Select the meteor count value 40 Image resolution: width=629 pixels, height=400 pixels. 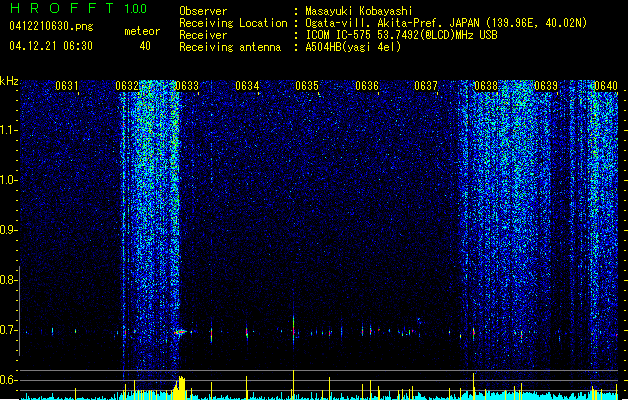(145, 46)
